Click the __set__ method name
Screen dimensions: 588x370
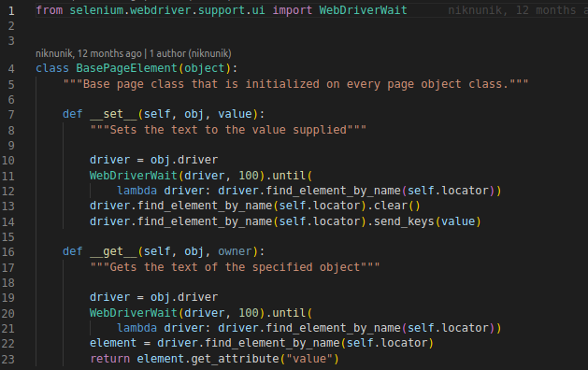pos(114,114)
